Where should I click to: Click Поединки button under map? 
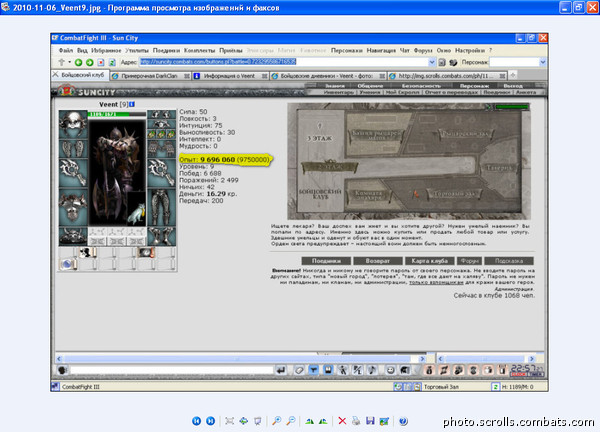pyautogui.click(x=326, y=261)
